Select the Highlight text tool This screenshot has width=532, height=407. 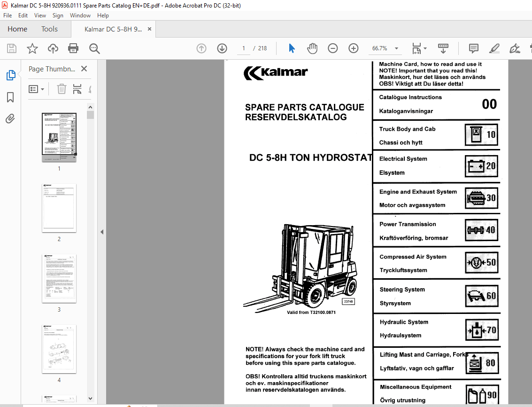click(494, 48)
